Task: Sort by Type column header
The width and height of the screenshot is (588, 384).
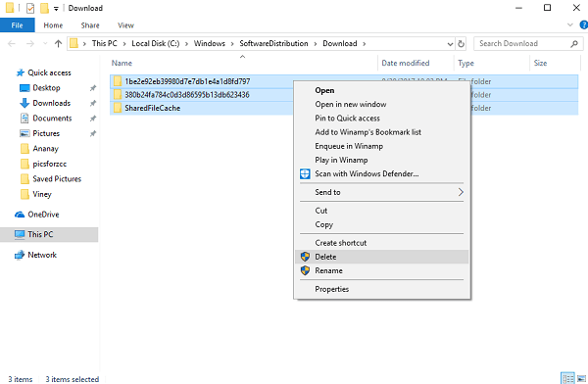Action: [465, 63]
